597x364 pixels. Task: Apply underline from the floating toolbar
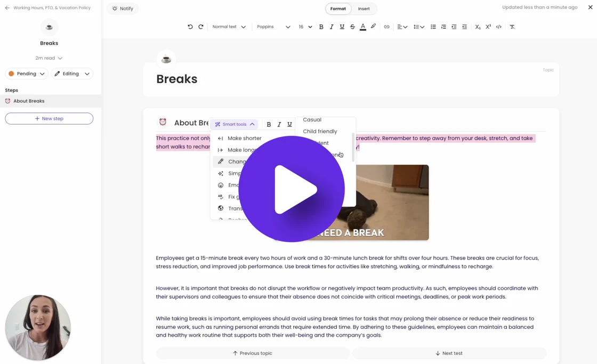tap(289, 124)
